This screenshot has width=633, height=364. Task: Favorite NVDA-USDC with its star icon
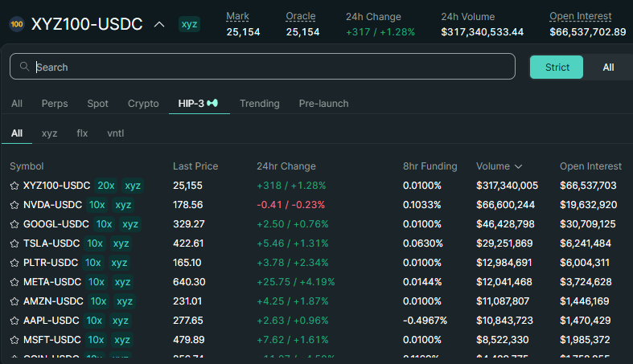[14, 205]
